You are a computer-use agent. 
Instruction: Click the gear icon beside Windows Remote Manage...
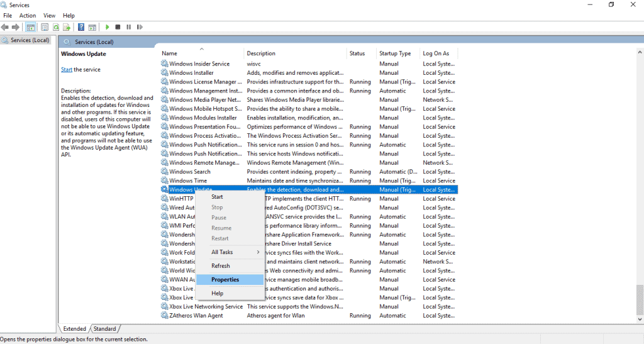pos(164,162)
